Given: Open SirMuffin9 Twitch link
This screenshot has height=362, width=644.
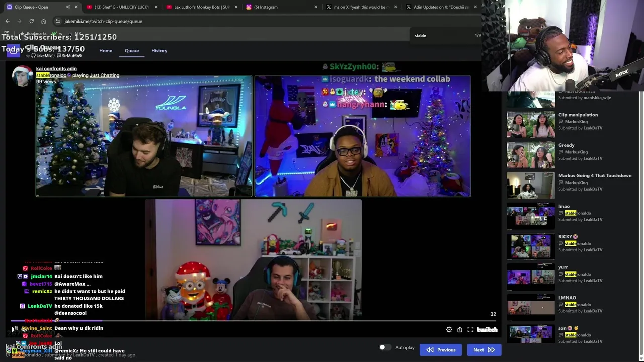Looking at the screenshot, I should [x=69, y=56].
